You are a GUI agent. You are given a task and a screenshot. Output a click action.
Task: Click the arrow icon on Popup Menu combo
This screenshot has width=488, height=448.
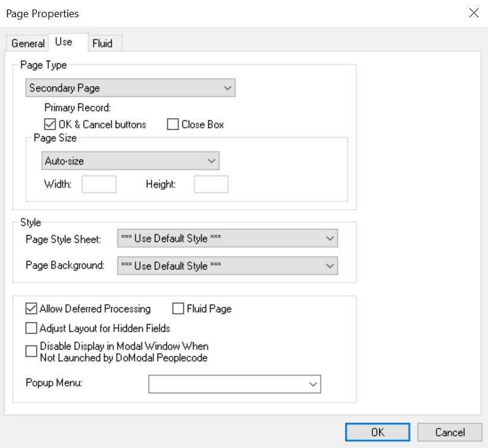313,384
